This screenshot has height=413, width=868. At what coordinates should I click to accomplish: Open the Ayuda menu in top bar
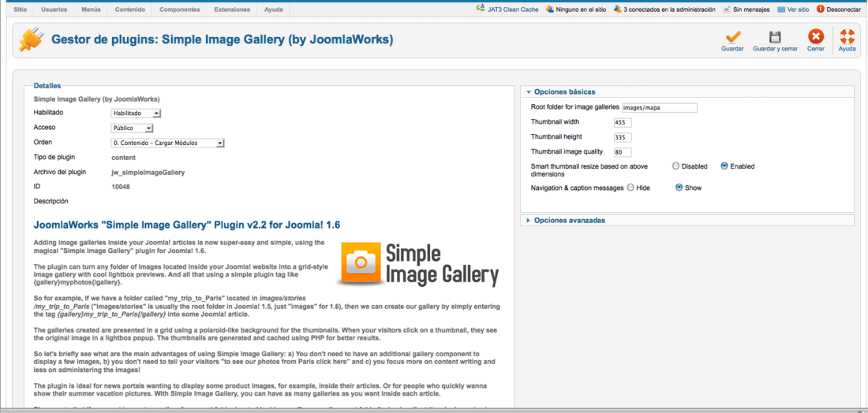pos(274,9)
